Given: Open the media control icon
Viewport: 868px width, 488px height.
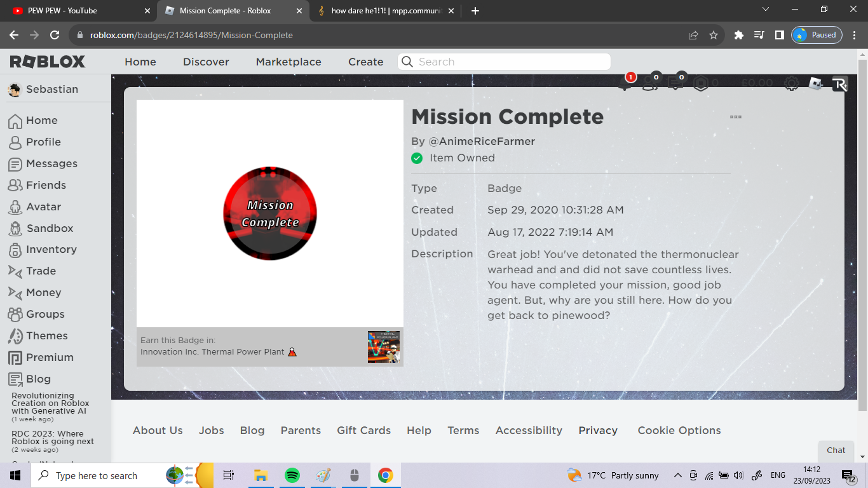Looking at the screenshot, I should 759,35.
